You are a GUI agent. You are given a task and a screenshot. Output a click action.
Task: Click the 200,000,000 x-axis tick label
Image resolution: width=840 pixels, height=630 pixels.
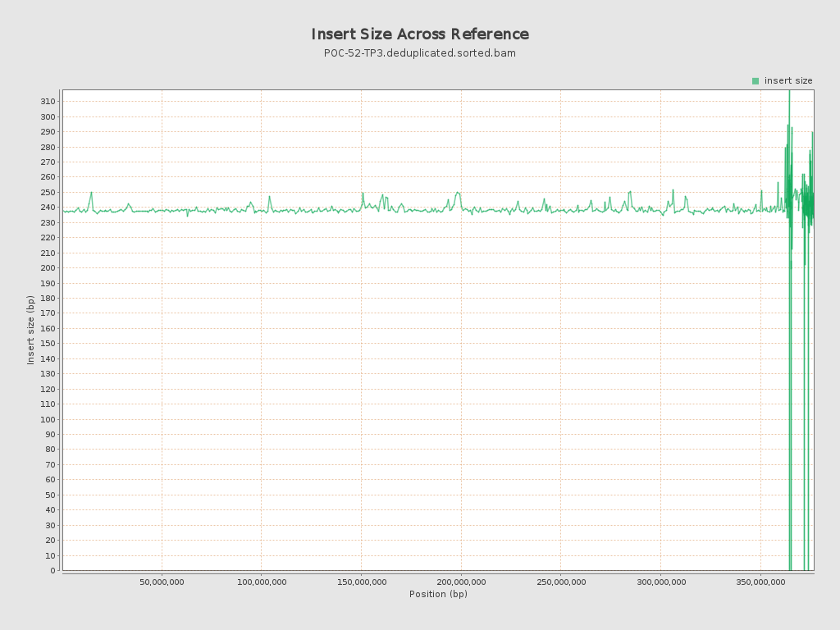coord(461,582)
